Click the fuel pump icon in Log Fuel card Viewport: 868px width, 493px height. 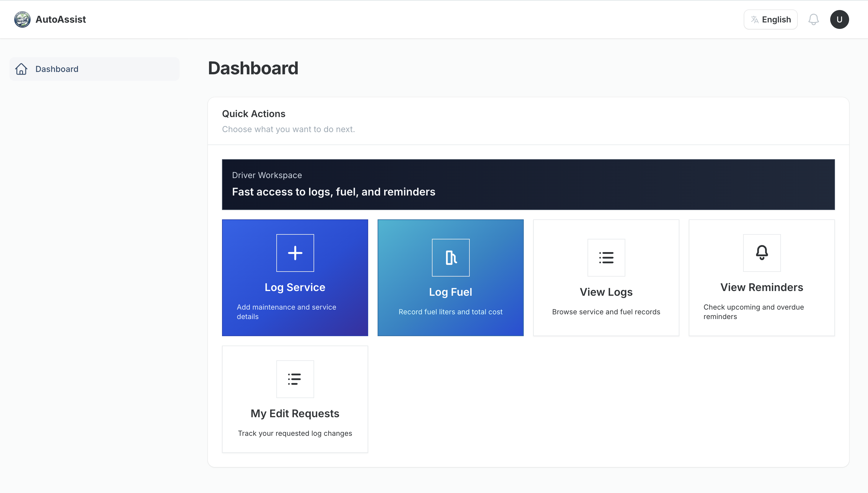pos(450,257)
